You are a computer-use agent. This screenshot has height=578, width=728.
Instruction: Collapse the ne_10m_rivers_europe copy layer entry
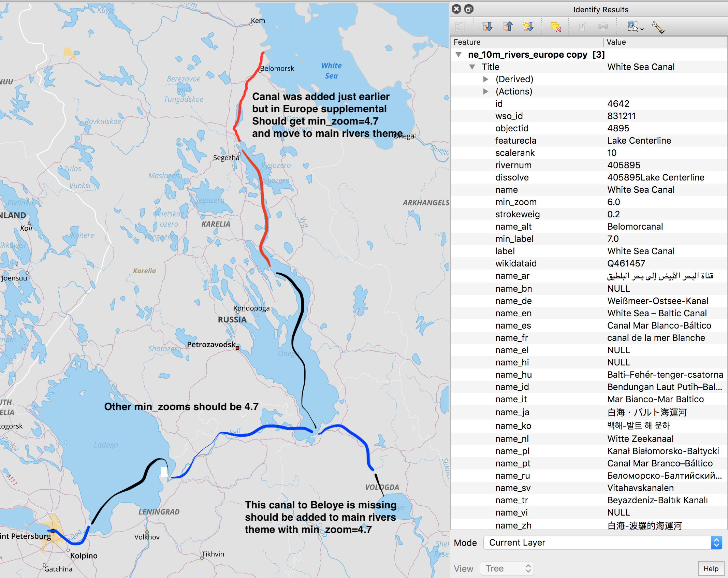tap(458, 54)
